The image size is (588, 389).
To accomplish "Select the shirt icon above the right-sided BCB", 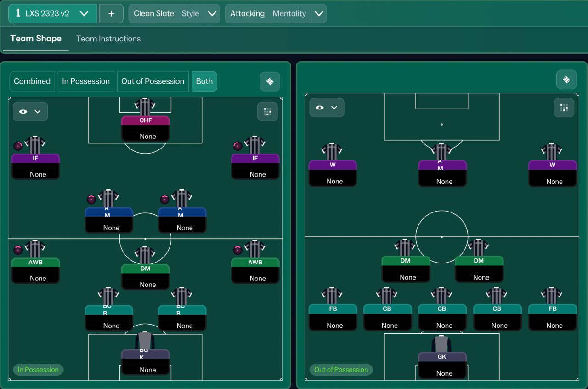I will point(182,296).
